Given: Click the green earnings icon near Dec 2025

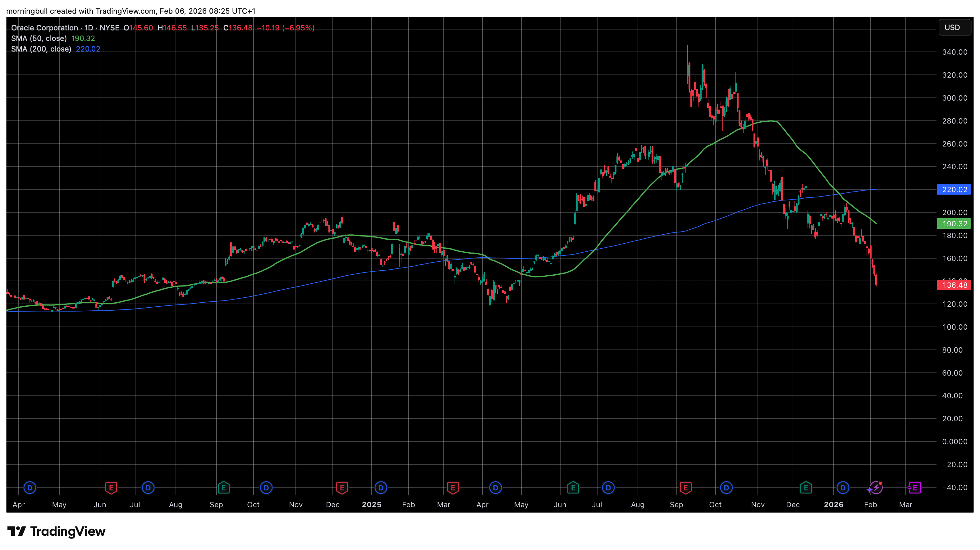Looking at the screenshot, I should point(806,487).
